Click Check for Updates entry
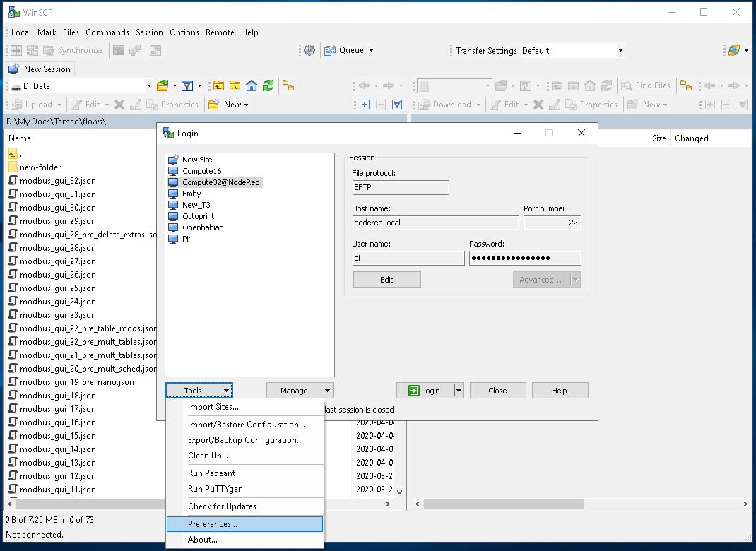Screen dimensions: 756x551 pos(244,506)
